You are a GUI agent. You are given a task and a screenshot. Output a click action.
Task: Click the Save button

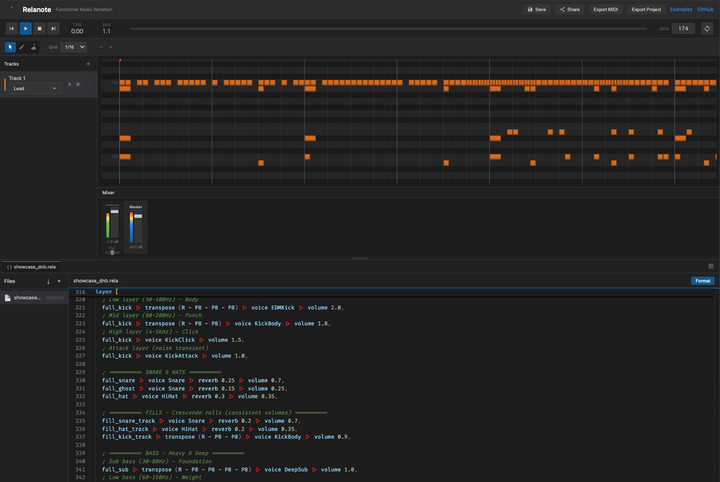(537, 9)
